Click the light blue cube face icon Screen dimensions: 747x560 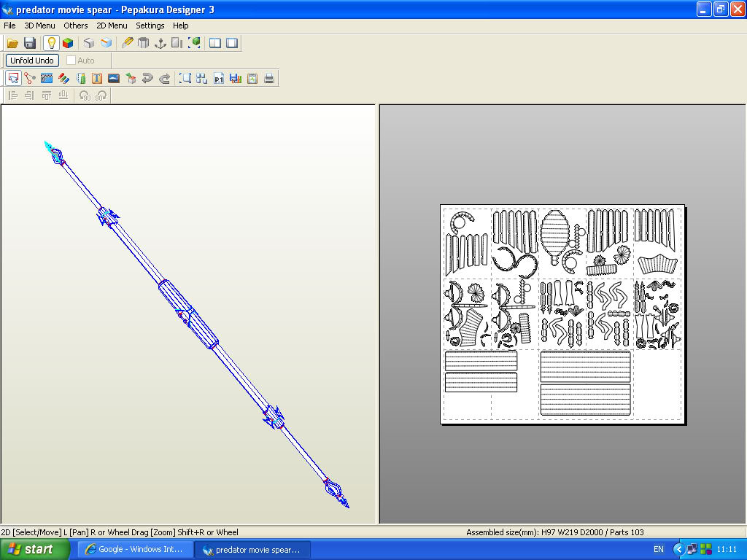(106, 43)
